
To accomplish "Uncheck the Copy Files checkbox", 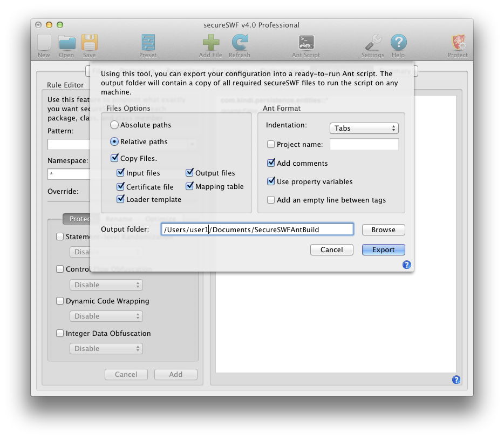I will (114, 158).
